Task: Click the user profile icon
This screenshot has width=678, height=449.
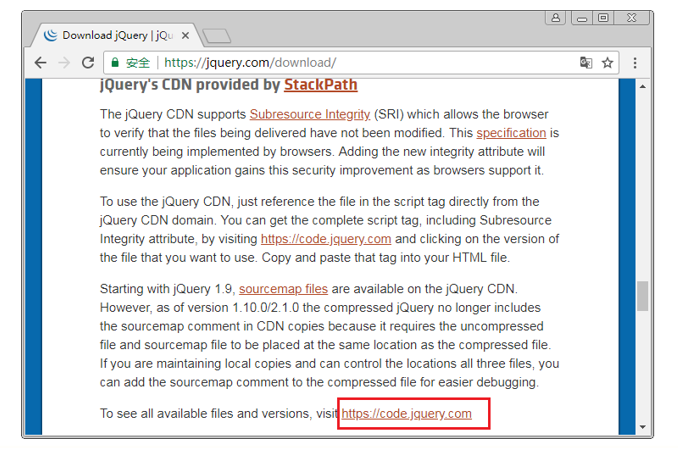Action: pos(556,18)
